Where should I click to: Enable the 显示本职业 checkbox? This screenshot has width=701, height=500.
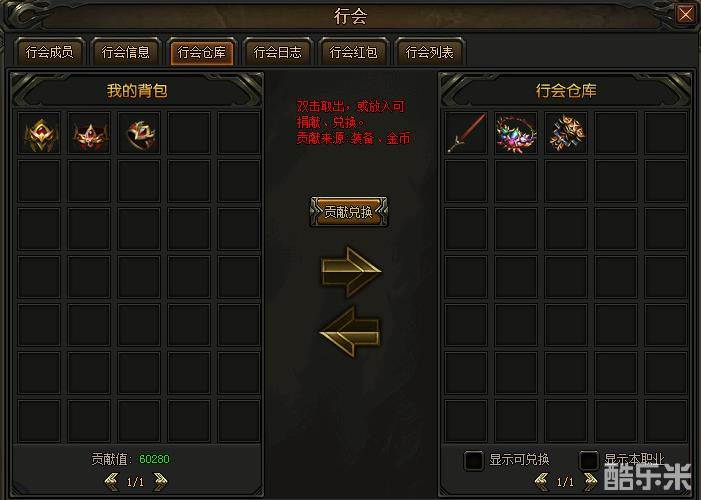pyautogui.click(x=588, y=460)
